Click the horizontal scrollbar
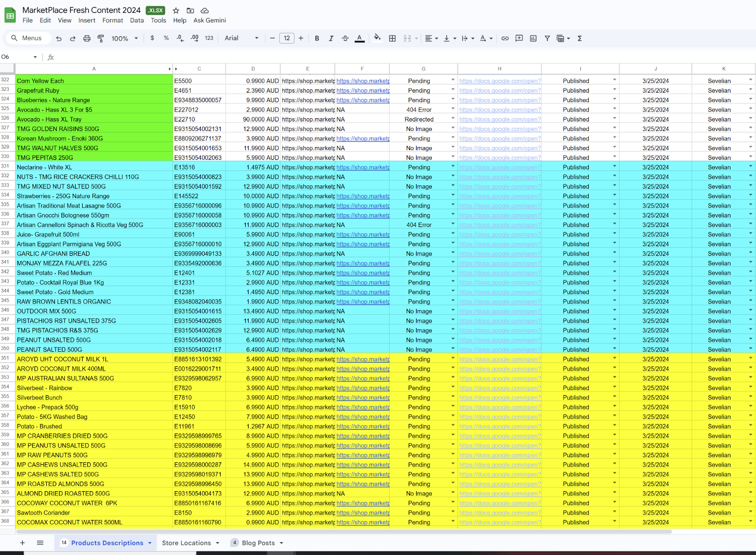The height and width of the screenshot is (555, 756). pyautogui.click(x=344, y=531)
